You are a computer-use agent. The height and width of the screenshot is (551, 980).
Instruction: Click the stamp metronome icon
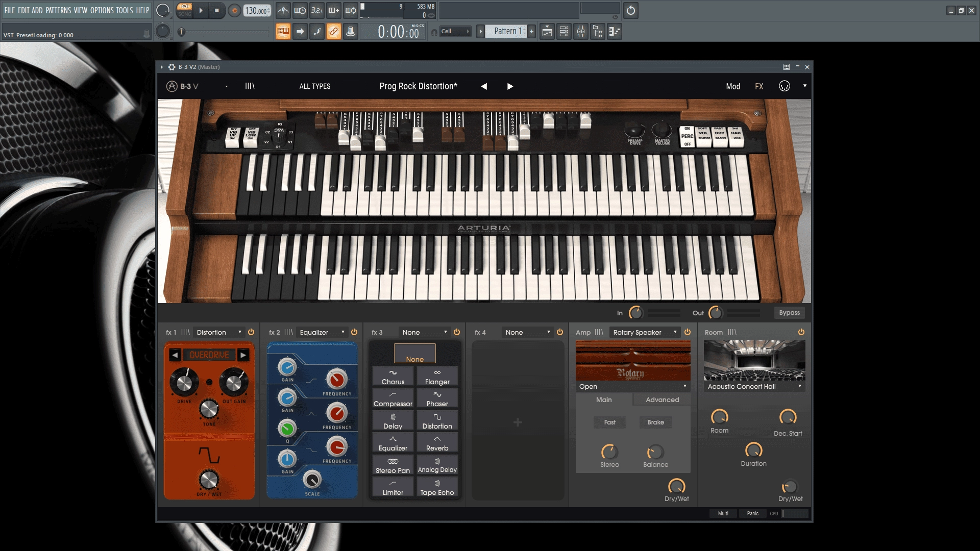351,32
